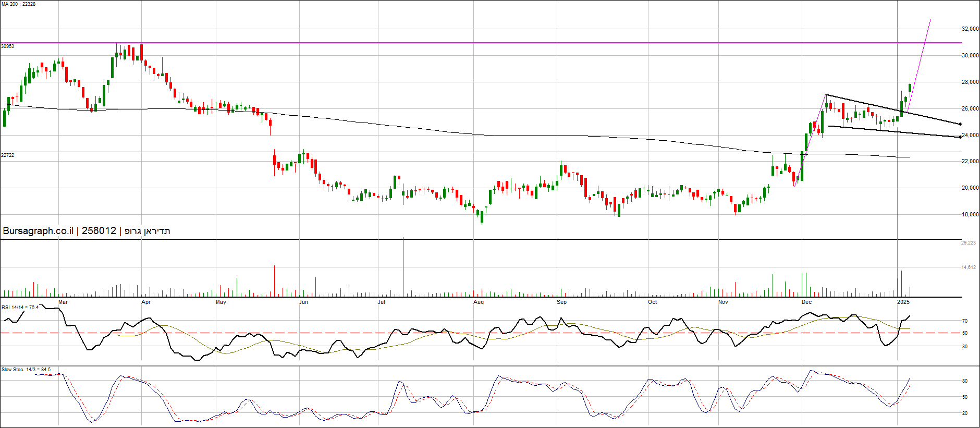Select the 22722 support level label

[x=8, y=155]
